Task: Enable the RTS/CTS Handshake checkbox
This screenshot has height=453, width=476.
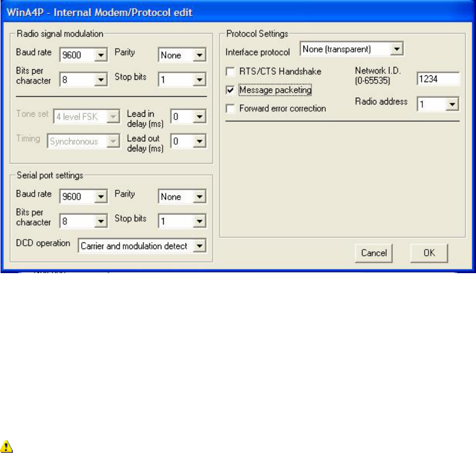Action: point(230,71)
